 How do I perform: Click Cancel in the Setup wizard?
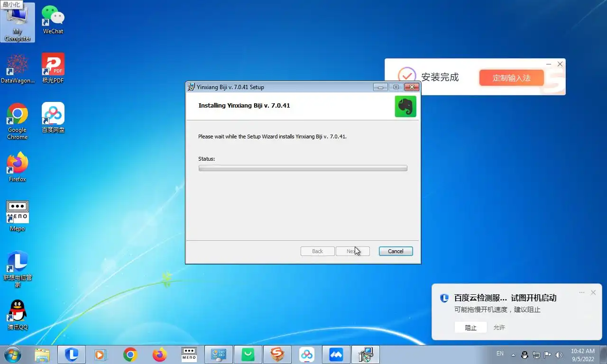click(x=395, y=251)
